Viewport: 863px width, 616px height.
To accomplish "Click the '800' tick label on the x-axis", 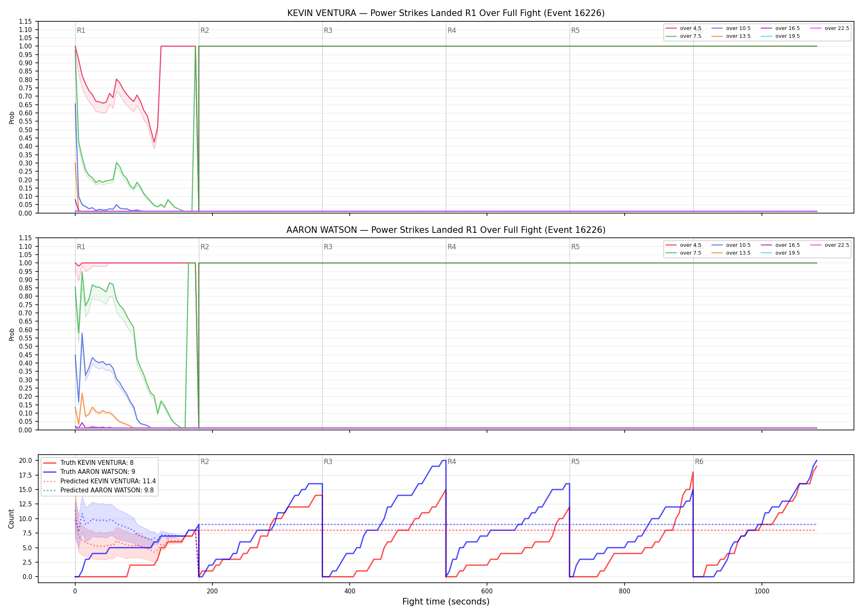I will point(624,591).
